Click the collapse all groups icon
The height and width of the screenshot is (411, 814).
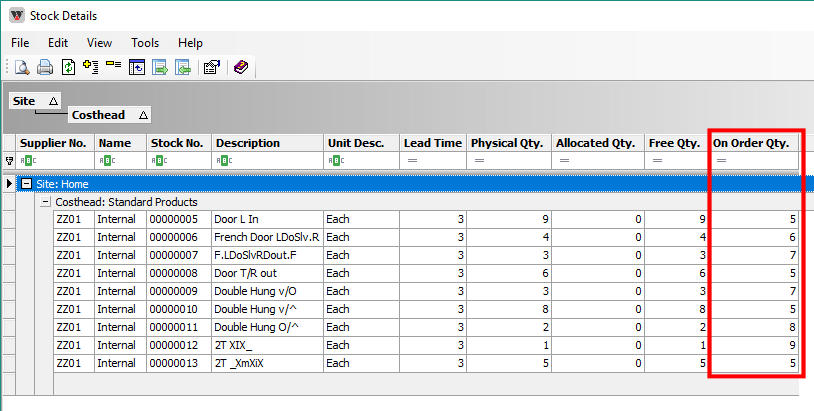point(113,67)
